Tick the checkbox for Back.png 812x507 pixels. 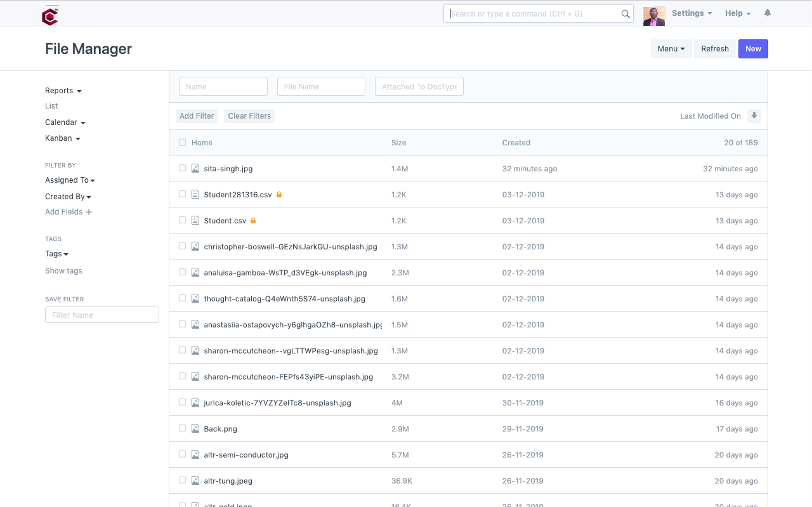pyautogui.click(x=182, y=428)
